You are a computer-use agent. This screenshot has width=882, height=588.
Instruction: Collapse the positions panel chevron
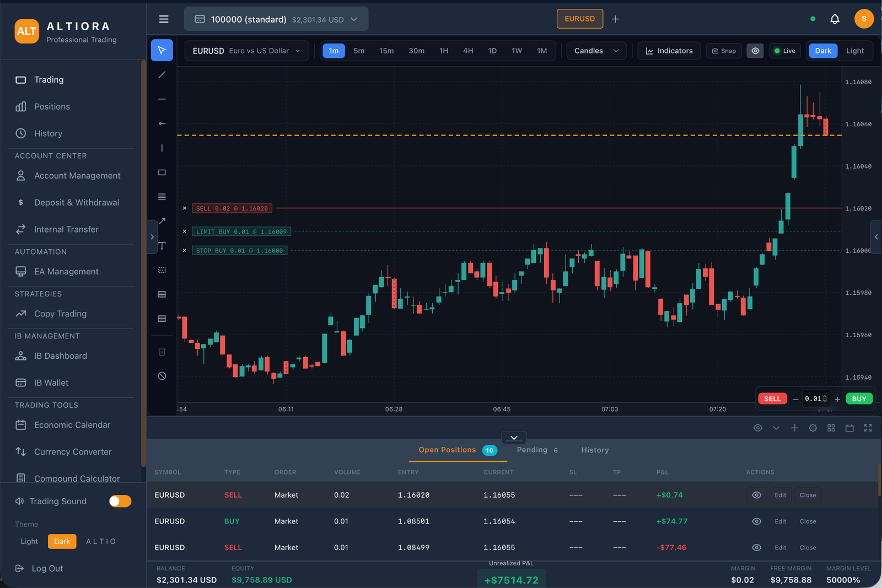coord(514,438)
